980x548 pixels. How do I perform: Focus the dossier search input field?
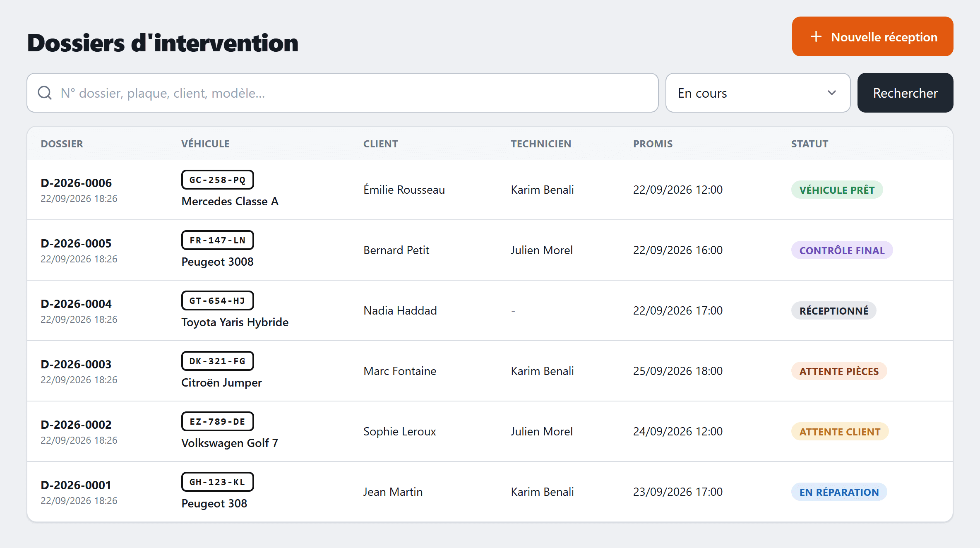point(343,93)
